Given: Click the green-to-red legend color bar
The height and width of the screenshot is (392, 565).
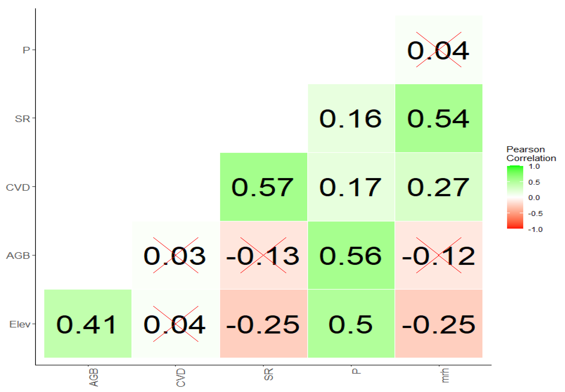Looking at the screenshot, I should (515, 197).
